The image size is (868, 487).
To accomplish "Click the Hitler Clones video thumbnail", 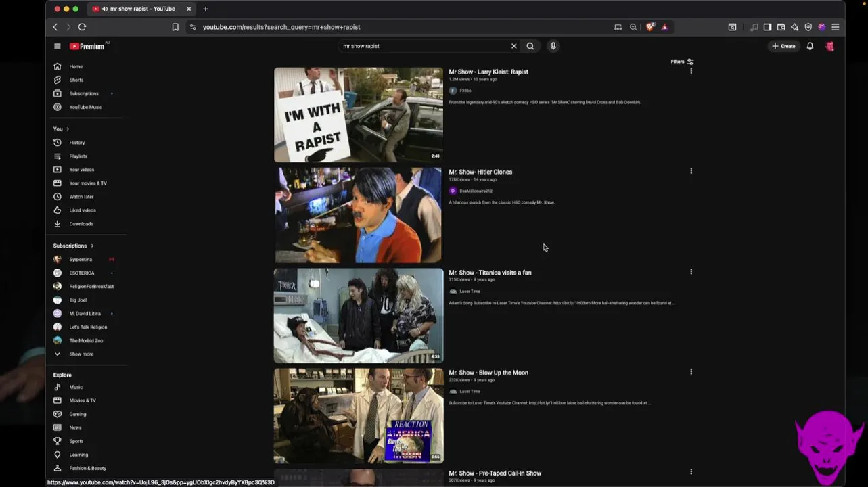I will point(359,215).
